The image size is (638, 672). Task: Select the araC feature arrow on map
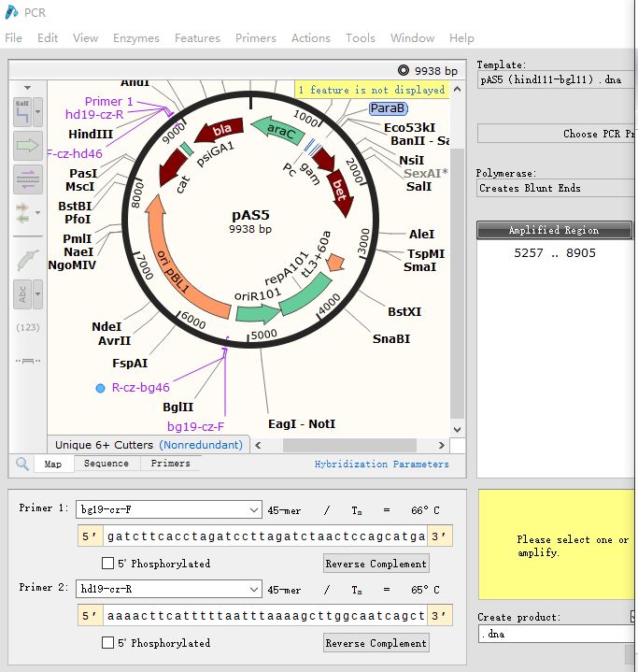pos(277,130)
